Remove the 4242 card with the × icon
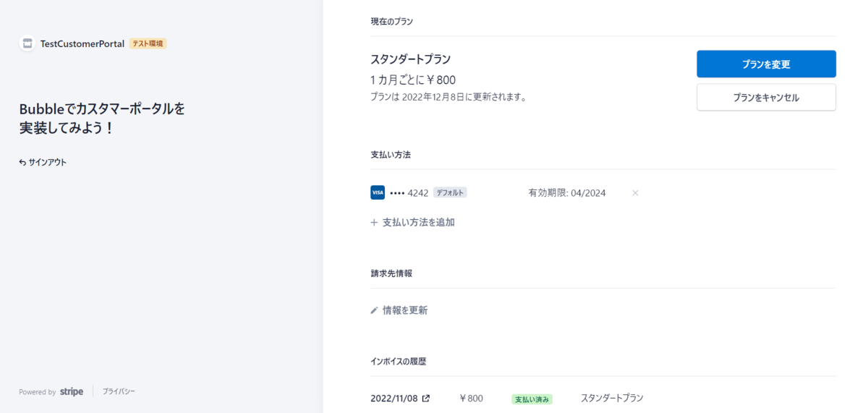The height and width of the screenshot is (413, 868). 635,193
